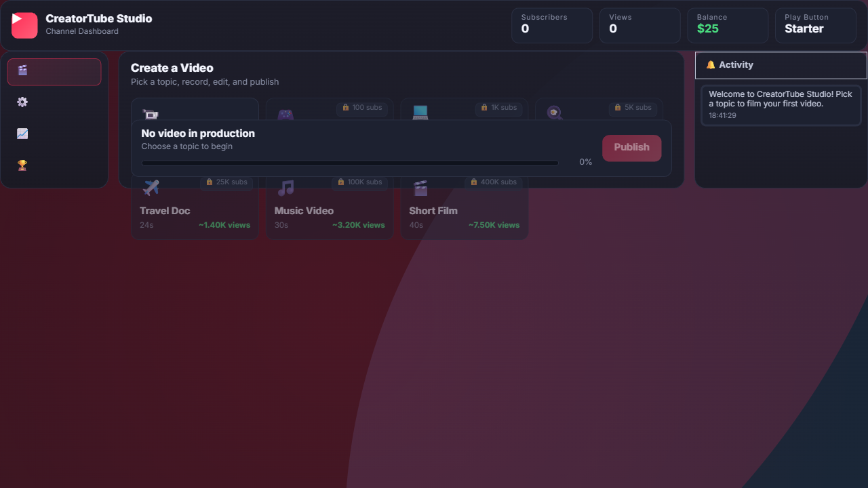The image size is (868, 488).
Task: Click the "100 subs" lock badge
Action: click(x=362, y=108)
